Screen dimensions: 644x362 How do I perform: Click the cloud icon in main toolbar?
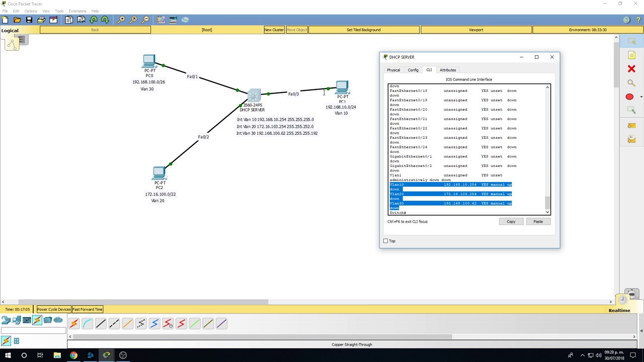[185, 20]
